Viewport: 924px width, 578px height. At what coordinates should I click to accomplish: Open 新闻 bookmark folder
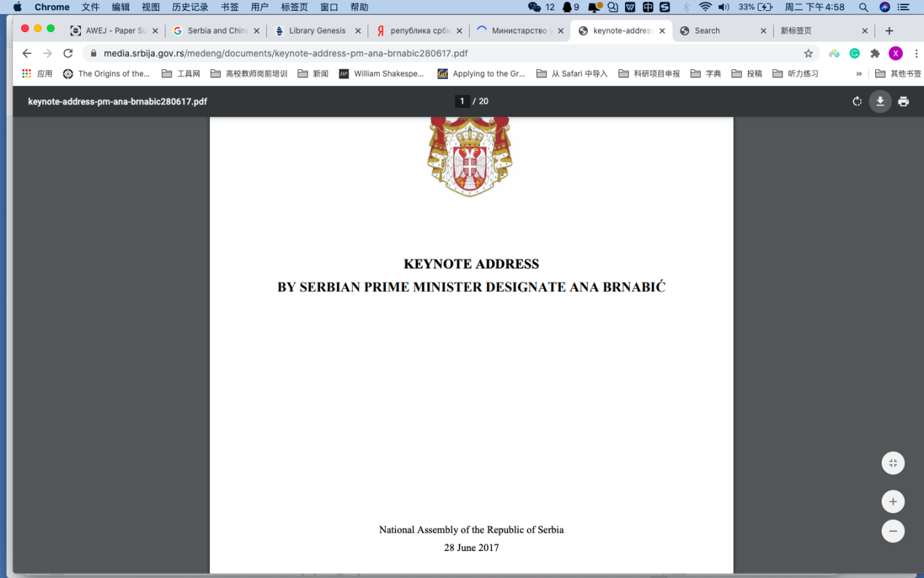314,74
